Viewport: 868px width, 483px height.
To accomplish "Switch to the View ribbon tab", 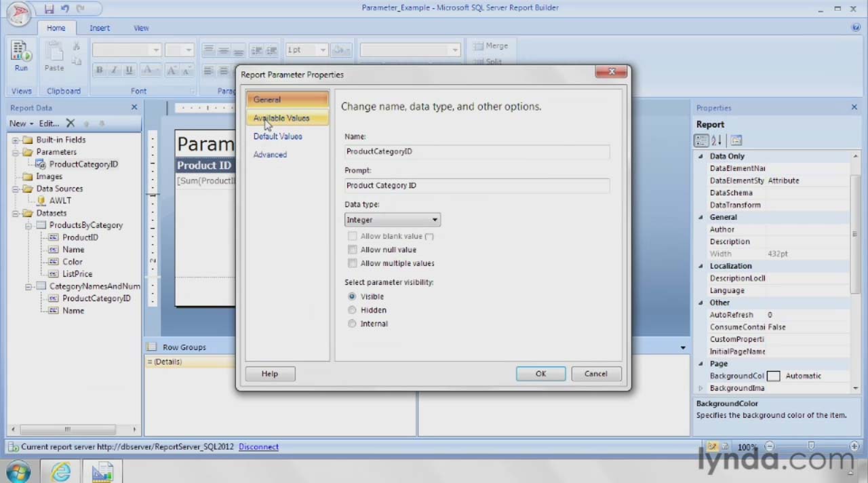I will [141, 28].
